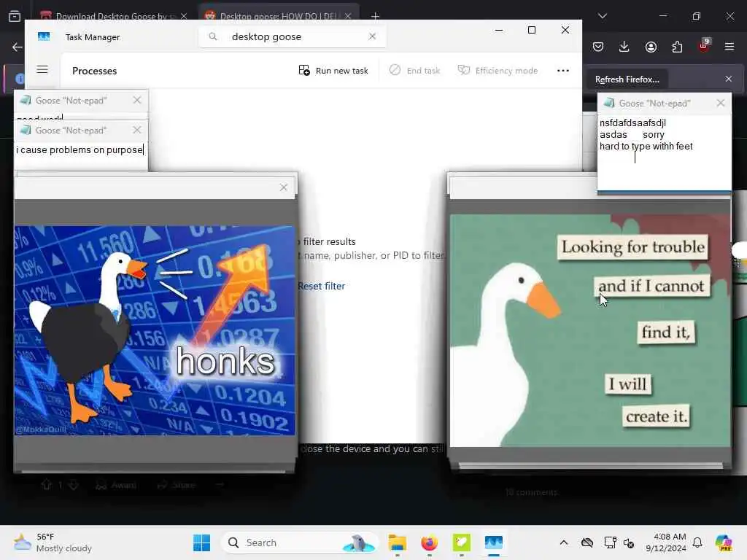Close the 'hard to type' Not-epad window
The image size is (747, 560).
coord(720,103)
